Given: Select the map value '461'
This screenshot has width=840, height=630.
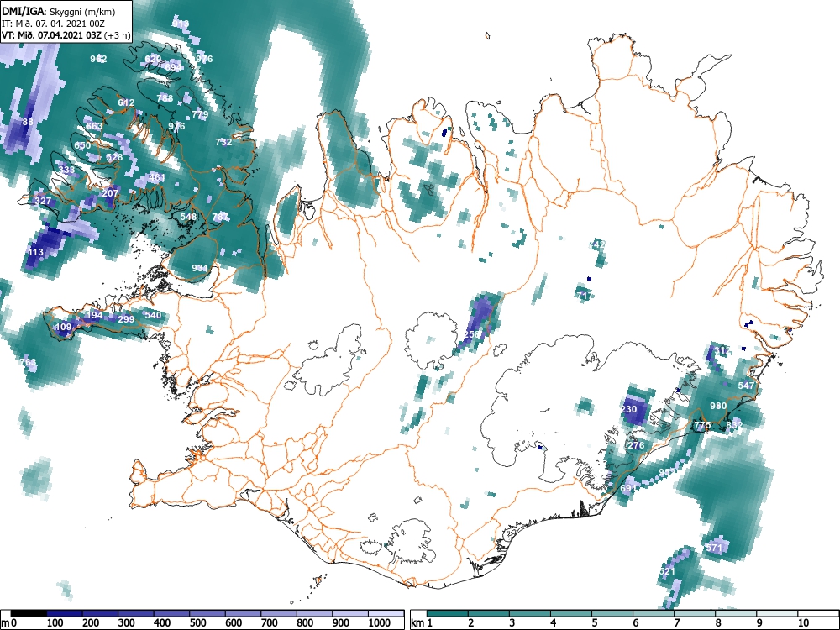Looking at the screenshot, I should [157, 177].
